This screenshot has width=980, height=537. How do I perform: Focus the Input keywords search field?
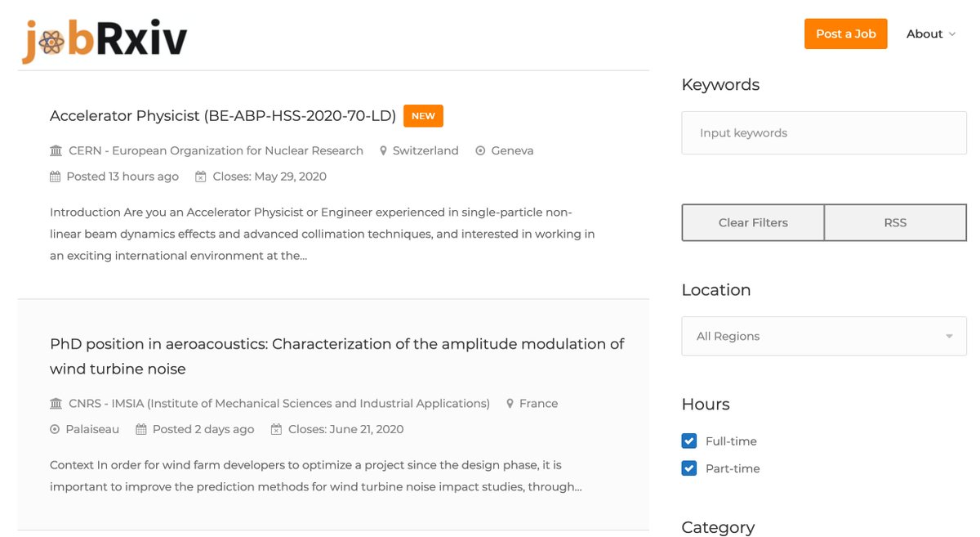click(x=824, y=133)
